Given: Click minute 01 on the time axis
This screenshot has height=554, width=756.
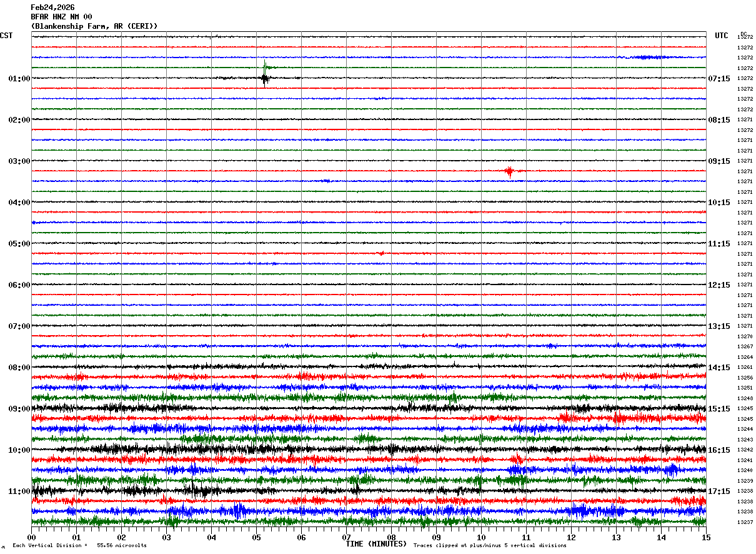Looking at the screenshot, I should point(76,537).
